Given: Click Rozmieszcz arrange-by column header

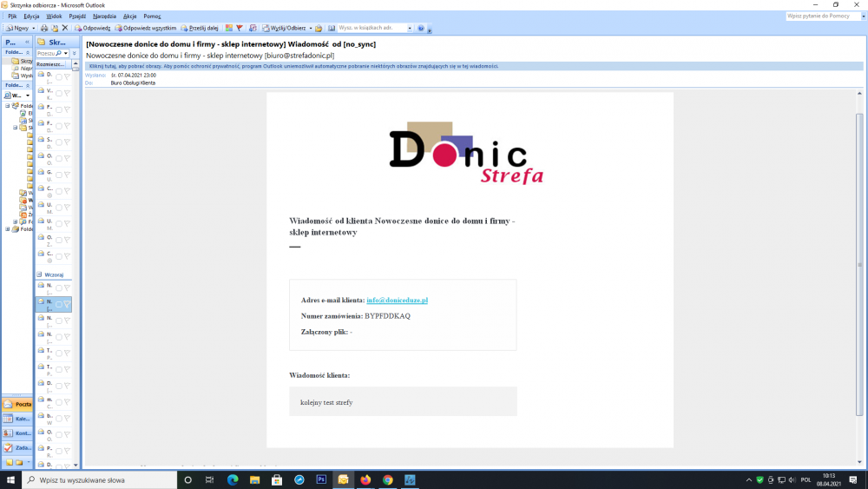Looking at the screenshot, I should pos(53,64).
